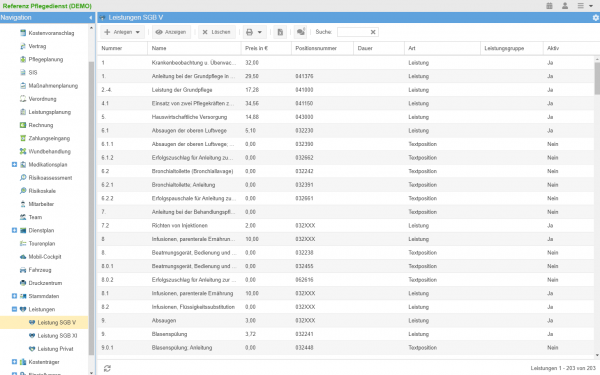
Task: Collapse the Navigation panel arrow
Action: tap(91, 18)
